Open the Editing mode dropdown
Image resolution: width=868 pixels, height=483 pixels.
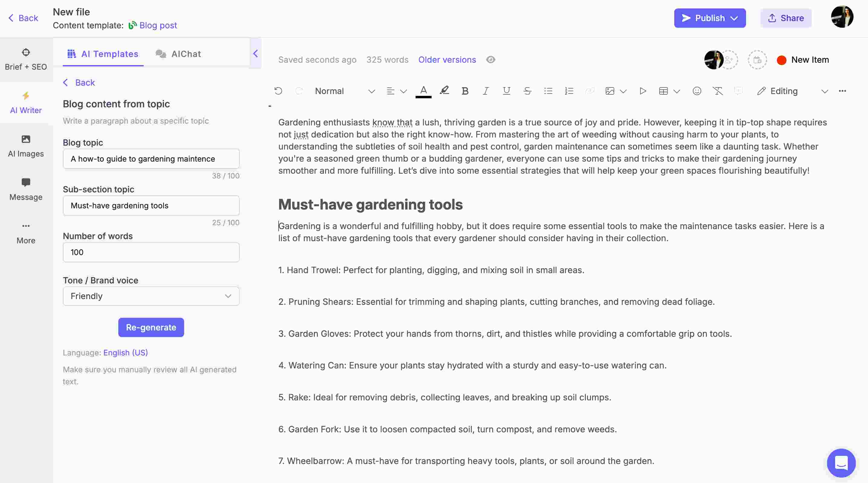pos(792,91)
